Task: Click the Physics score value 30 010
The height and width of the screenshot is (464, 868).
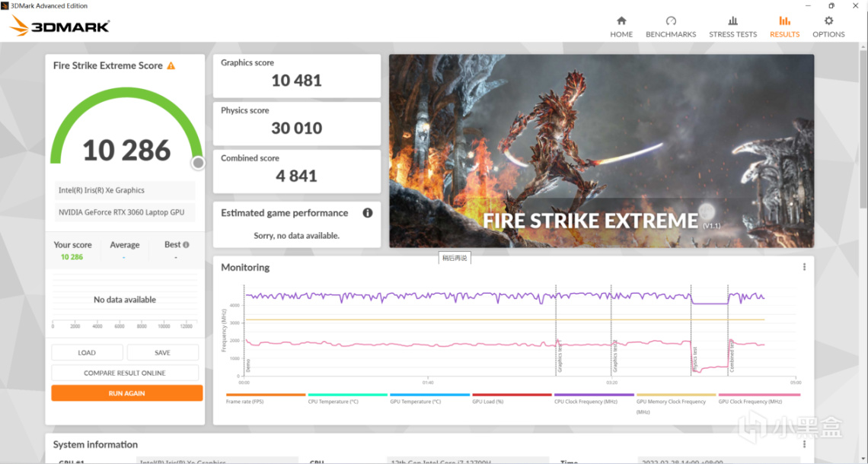Action: 296,129
